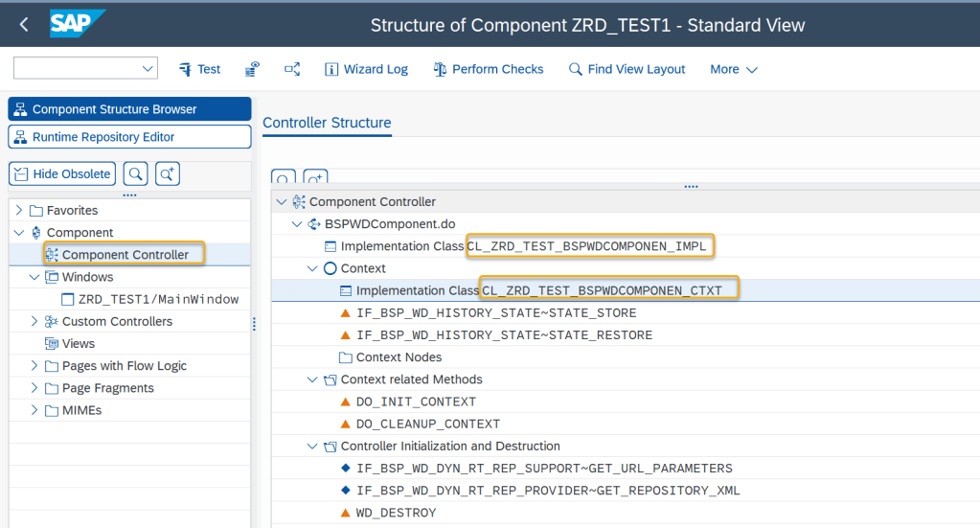
Task: Toggle the Hide Obsolete button
Action: (62, 173)
